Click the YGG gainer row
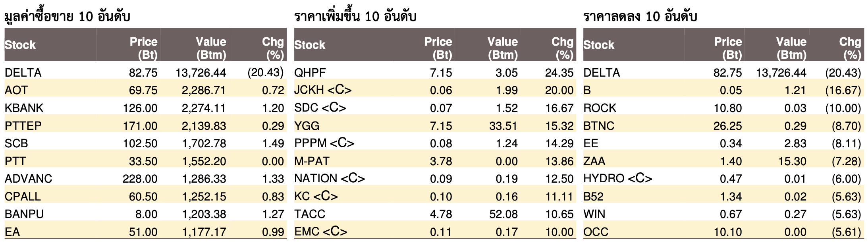The image size is (868, 243). point(435,125)
